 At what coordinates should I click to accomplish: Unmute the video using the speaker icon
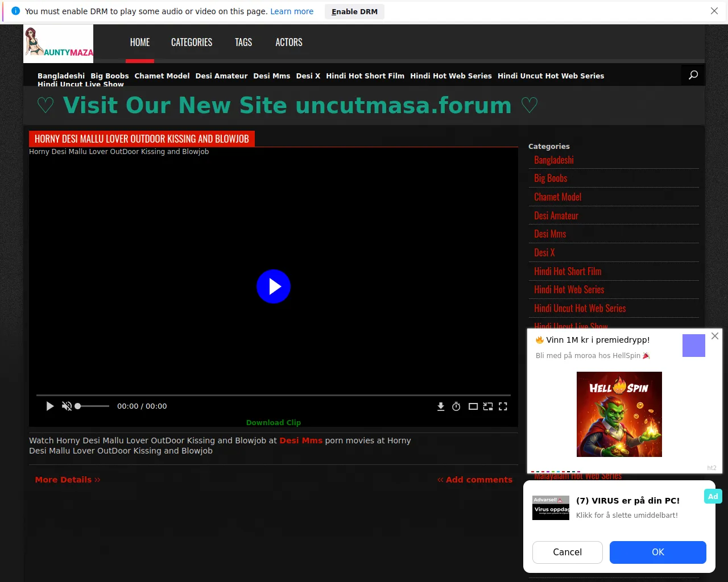[x=67, y=406]
